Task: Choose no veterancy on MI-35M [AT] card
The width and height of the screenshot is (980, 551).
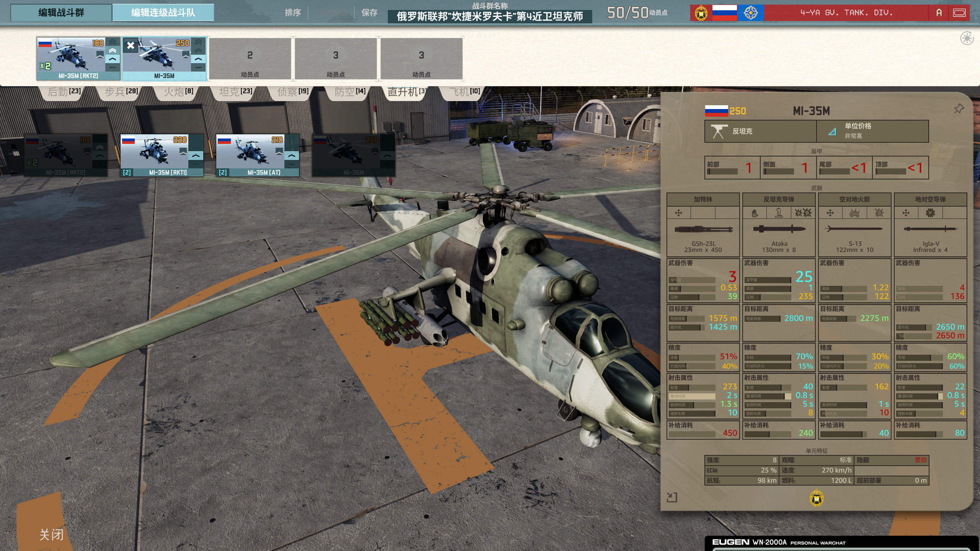Action: tap(292, 164)
